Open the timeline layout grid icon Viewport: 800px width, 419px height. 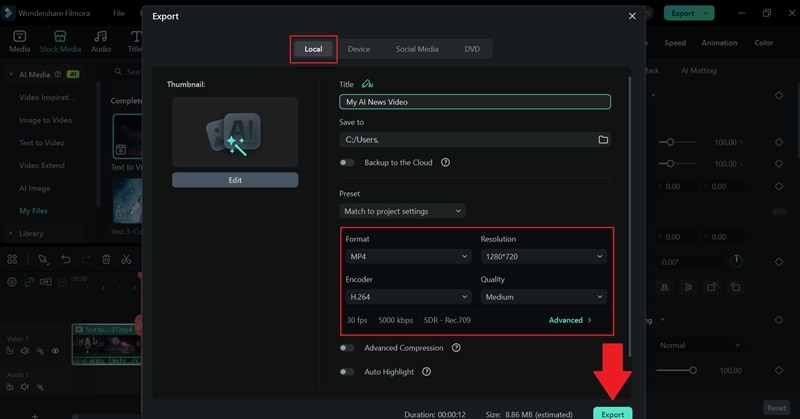[12, 259]
